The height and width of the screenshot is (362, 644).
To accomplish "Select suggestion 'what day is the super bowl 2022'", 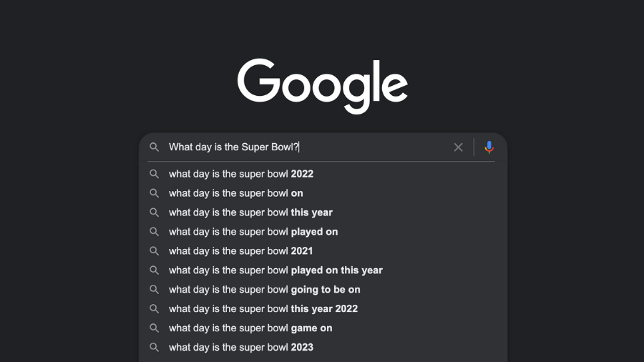I will pos(241,174).
